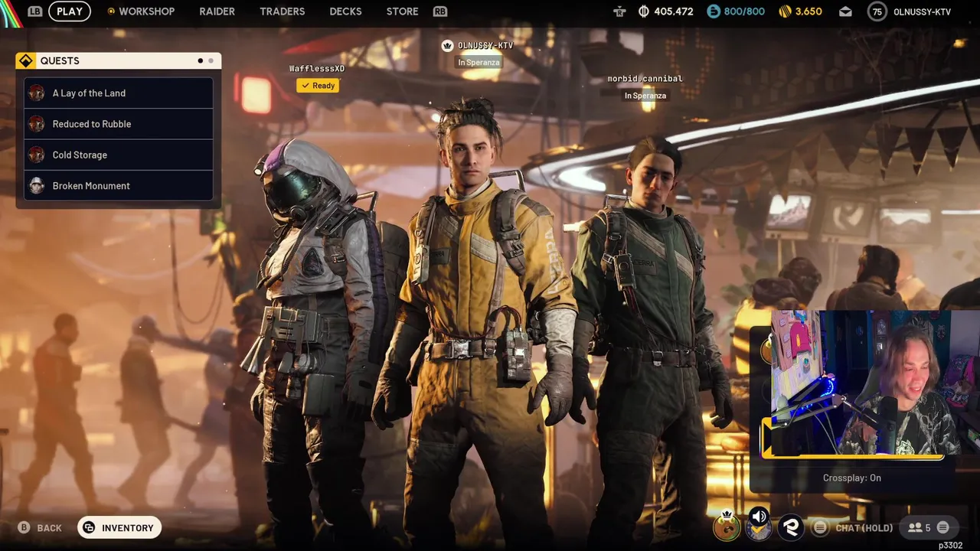Click the RB bumper icon

click(440, 11)
